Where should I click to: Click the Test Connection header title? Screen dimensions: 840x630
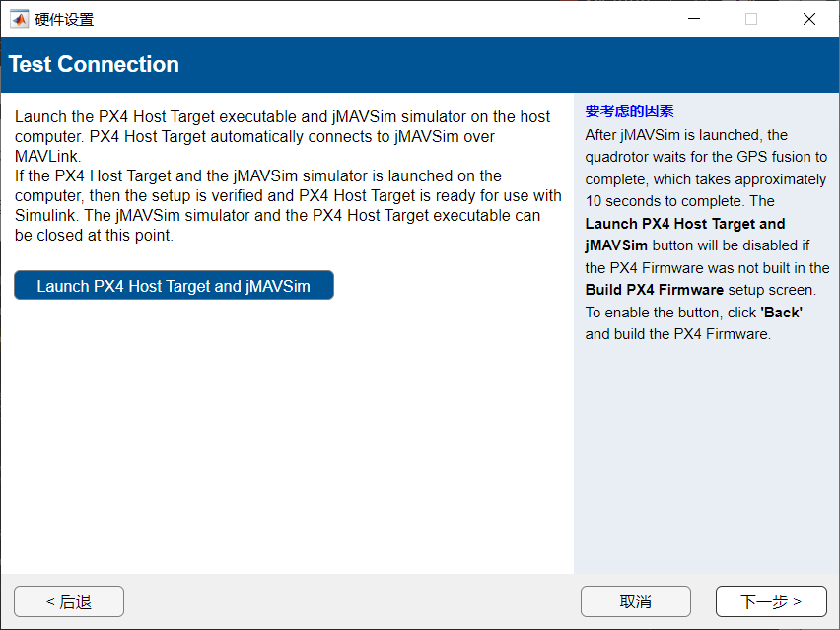click(94, 65)
